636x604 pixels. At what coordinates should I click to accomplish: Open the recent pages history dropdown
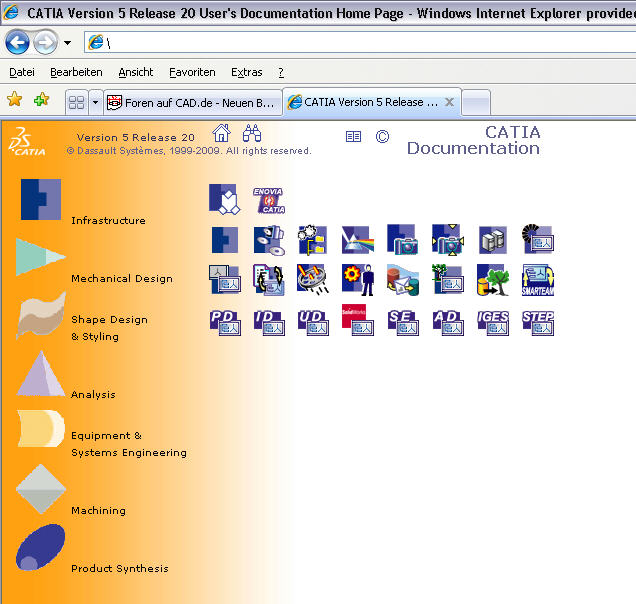tap(67, 42)
